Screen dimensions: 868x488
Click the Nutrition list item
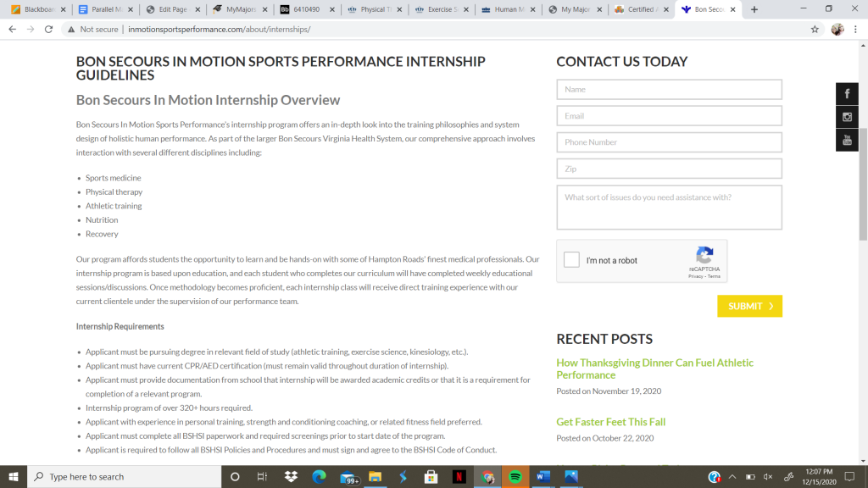(102, 219)
